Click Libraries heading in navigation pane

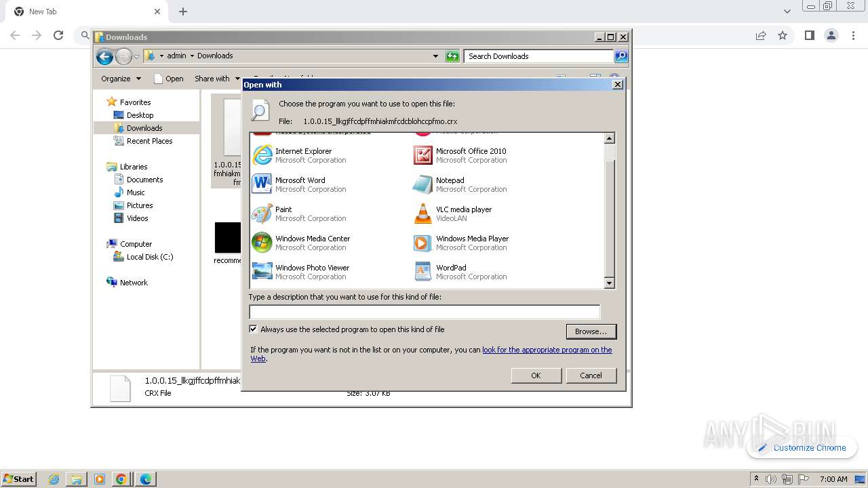(134, 167)
